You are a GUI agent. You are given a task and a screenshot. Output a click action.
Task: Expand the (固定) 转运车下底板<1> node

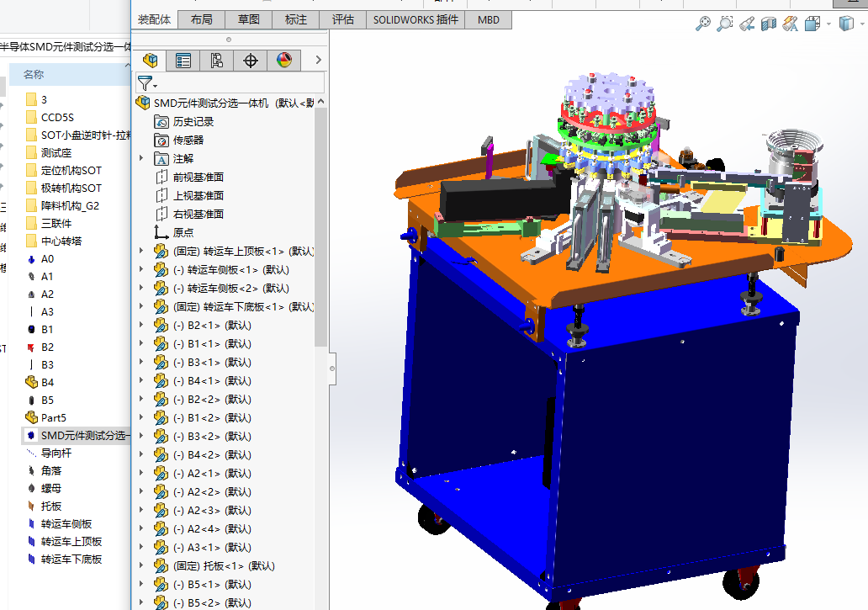[x=141, y=306]
